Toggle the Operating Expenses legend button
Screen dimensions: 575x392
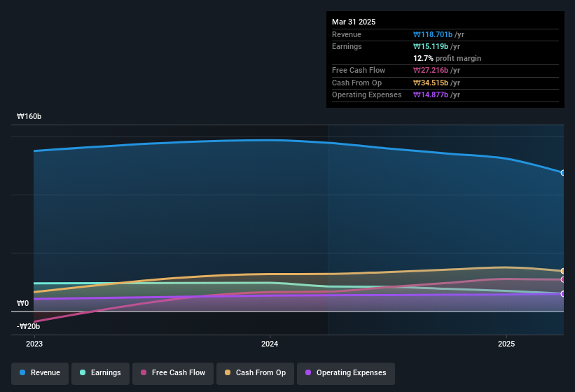pos(346,374)
